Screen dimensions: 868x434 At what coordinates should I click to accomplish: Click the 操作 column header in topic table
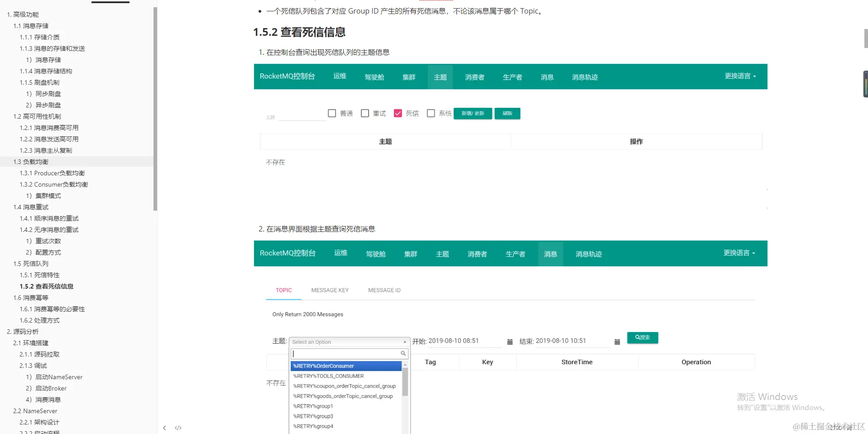(636, 142)
